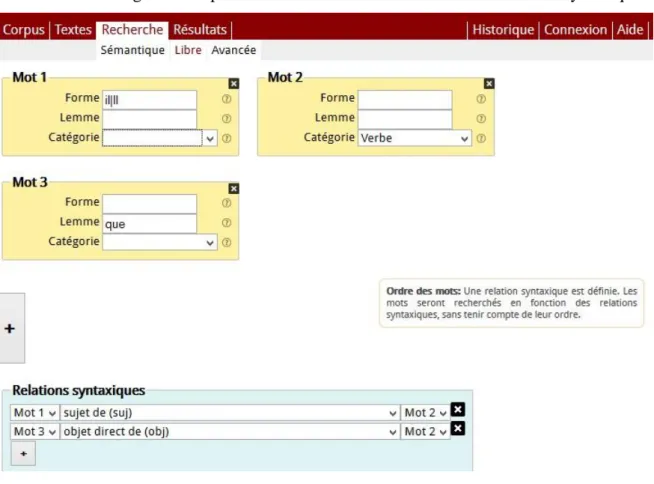
Task: Open the Mot 2 Catégorie dropdown showing Verbe
Action: tap(415, 138)
